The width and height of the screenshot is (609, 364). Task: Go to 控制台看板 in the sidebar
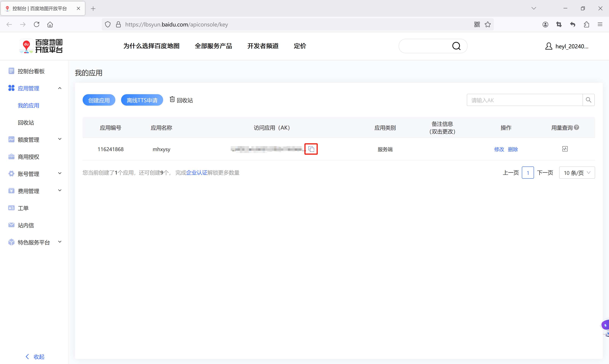(31, 71)
